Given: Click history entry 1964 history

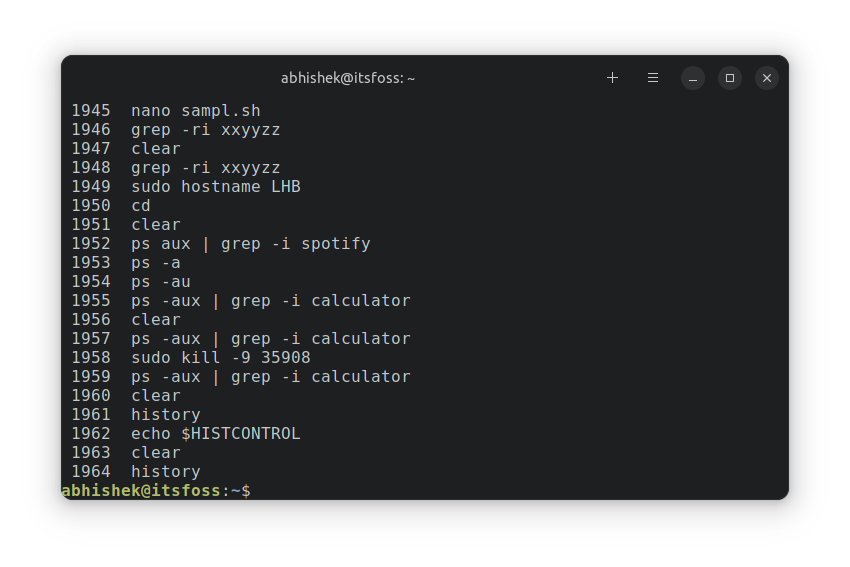Looking at the screenshot, I should click(136, 472).
